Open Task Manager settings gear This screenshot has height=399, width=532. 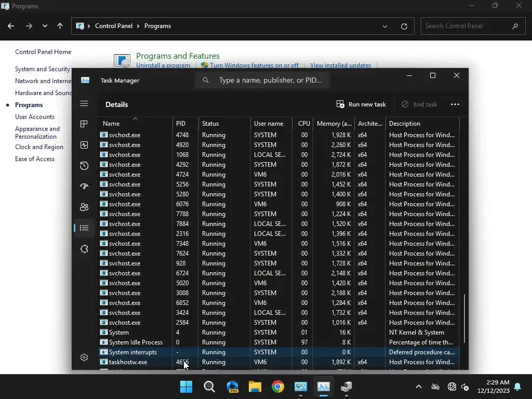click(84, 357)
